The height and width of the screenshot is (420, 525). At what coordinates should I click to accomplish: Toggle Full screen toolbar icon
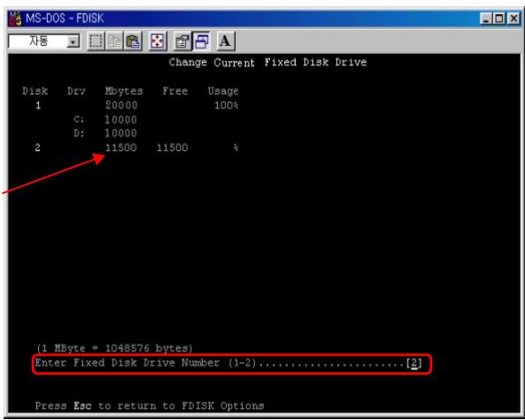coord(157,41)
